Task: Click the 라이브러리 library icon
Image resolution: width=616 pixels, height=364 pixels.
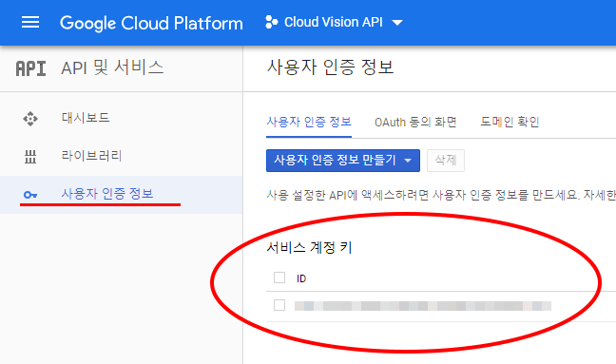Action: (30, 157)
